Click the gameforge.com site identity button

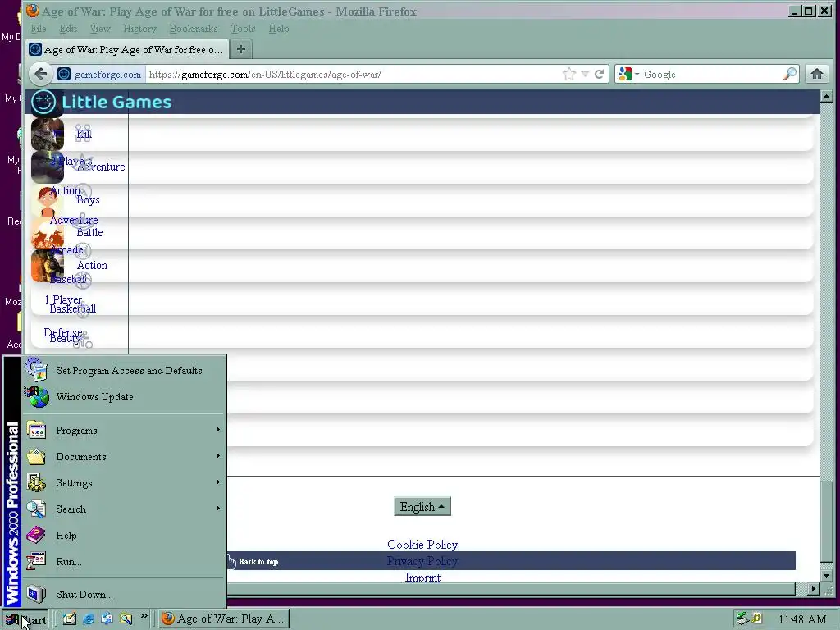[x=100, y=74]
